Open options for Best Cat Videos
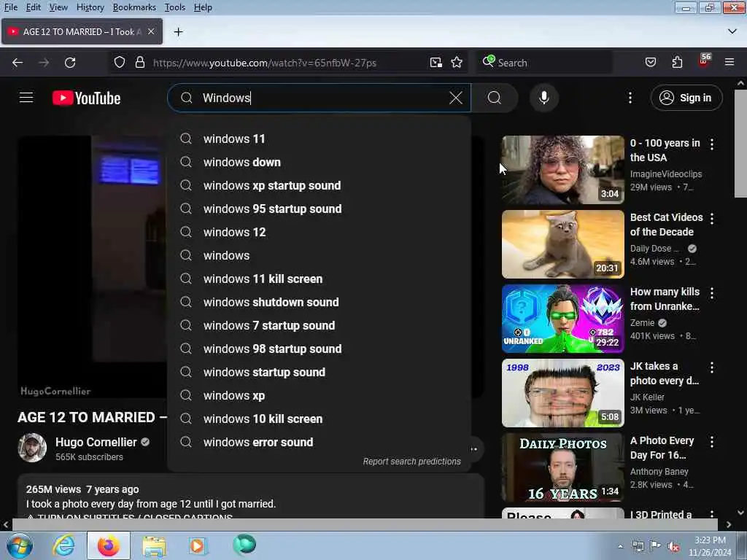This screenshot has width=747, height=560. point(712,219)
